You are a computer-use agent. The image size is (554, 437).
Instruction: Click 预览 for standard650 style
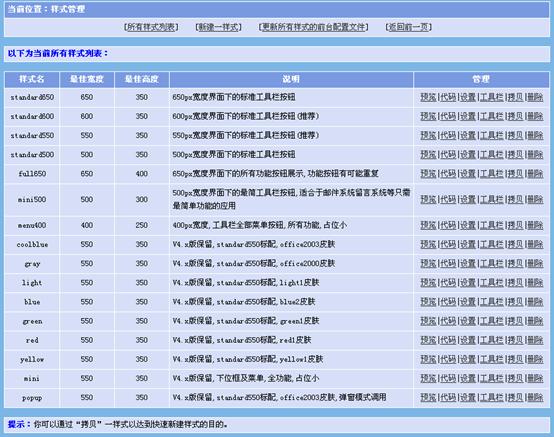click(x=428, y=97)
